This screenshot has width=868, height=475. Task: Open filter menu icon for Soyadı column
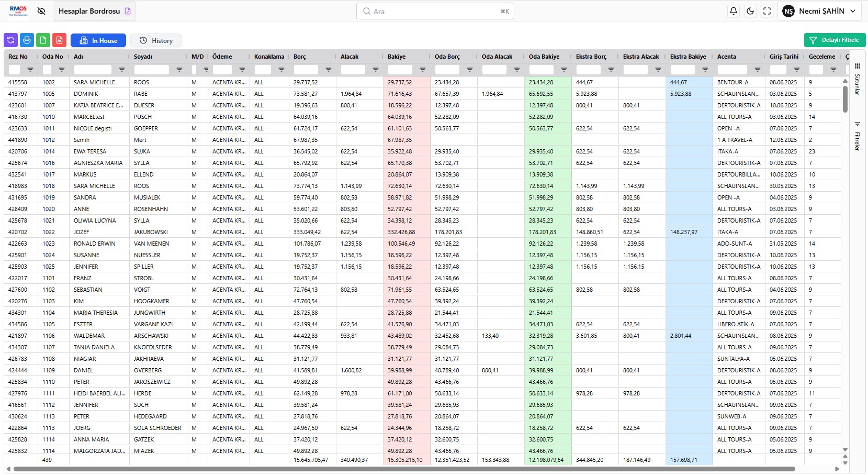coord(179,70)
